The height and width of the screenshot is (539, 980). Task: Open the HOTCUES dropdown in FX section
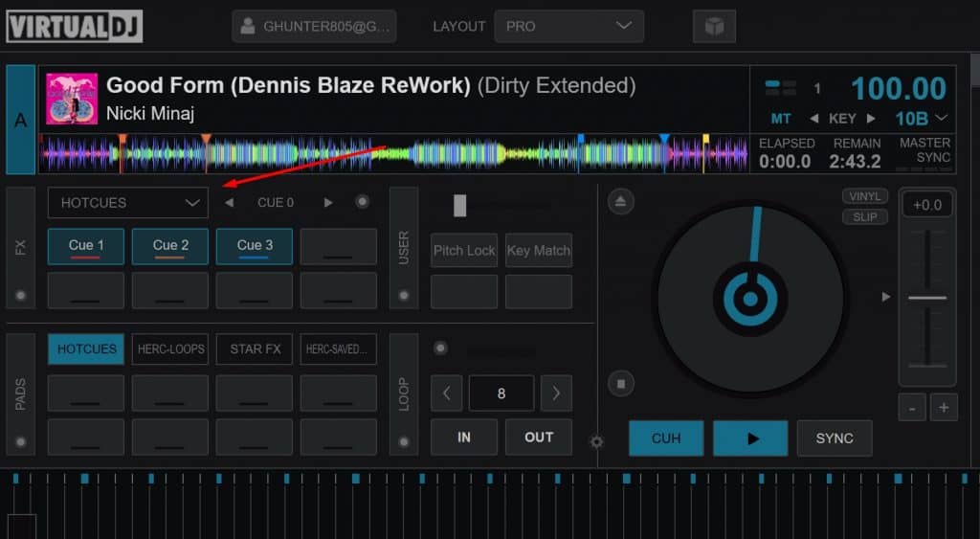click(x=128, y=203)
